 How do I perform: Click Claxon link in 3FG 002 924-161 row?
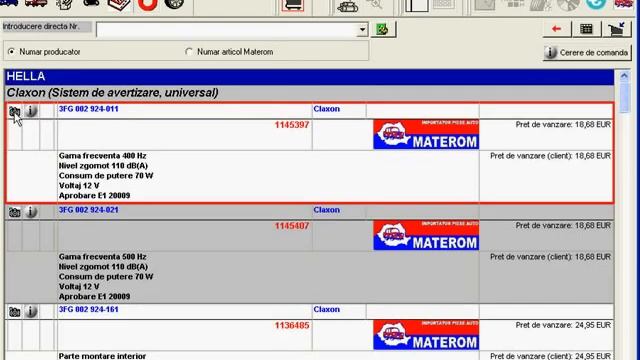pyautogui.click(x=327, y=309)
